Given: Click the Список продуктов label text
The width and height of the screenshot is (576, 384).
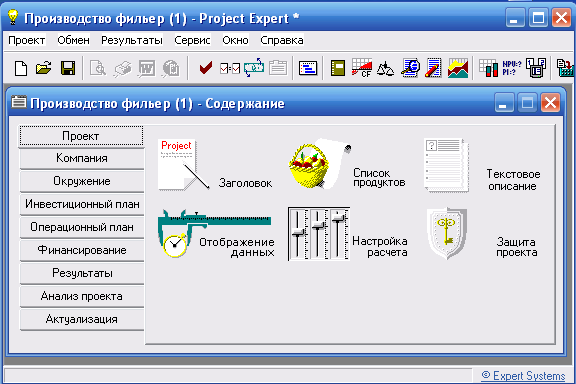Looking at the screenshot, I should [379, 177].
